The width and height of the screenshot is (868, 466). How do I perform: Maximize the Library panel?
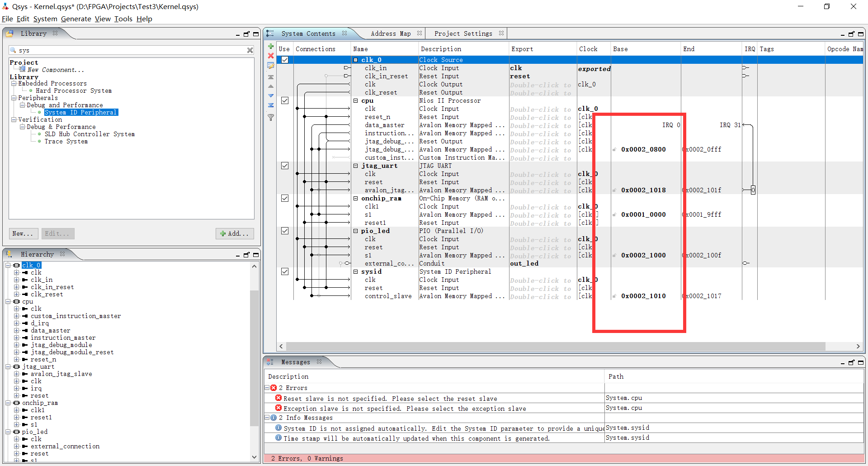(x=256, y=34)
